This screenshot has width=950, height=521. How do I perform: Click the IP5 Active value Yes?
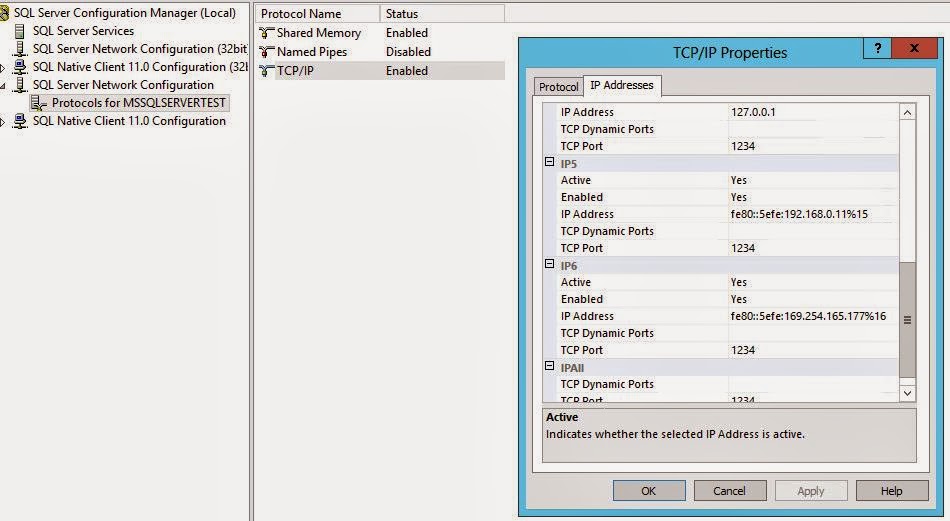[x=739, y=180]
